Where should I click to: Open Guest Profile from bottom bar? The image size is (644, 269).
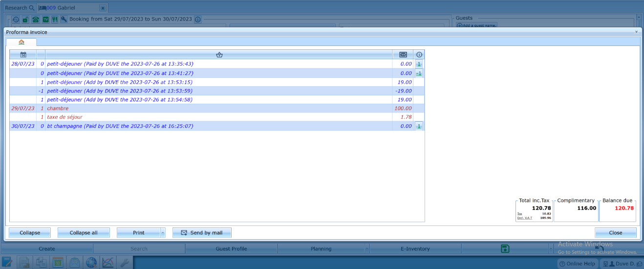coord(231,248)
